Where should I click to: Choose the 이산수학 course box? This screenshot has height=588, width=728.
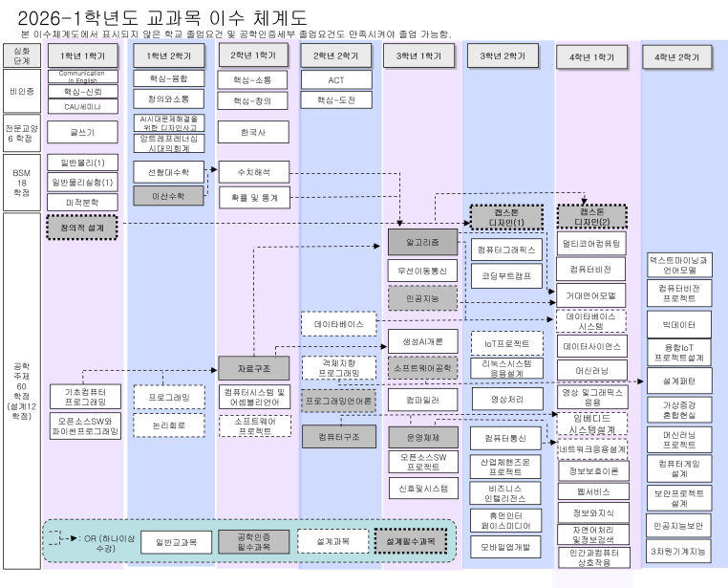168,196
